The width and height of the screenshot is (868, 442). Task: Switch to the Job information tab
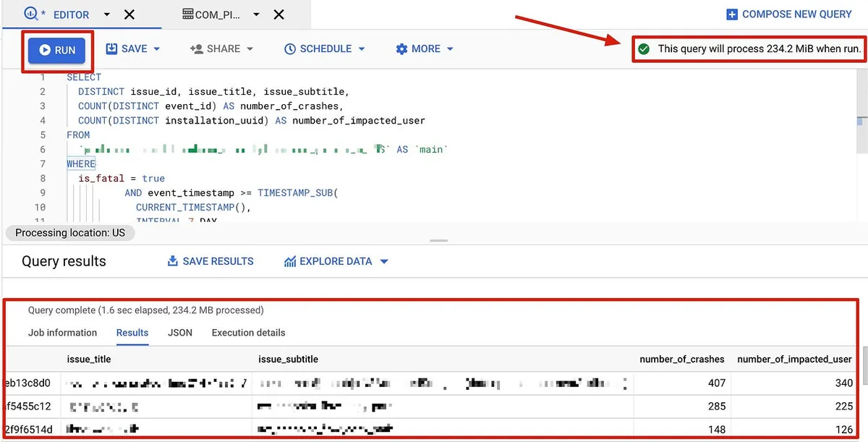tap(62, 333)
